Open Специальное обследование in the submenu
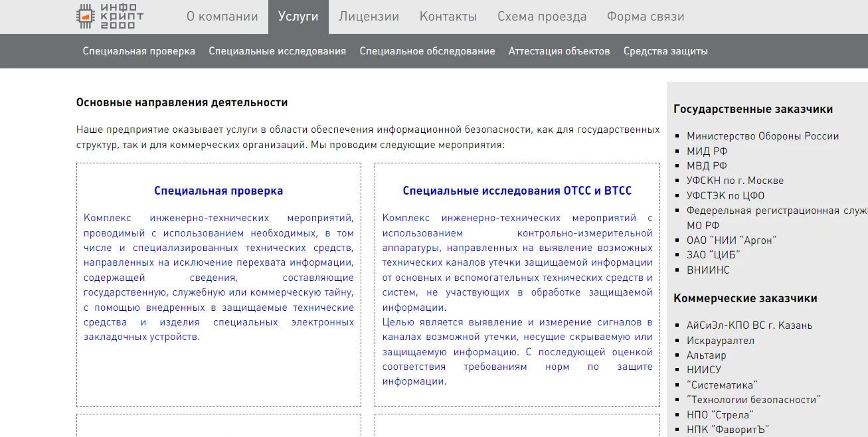The image size is (868, 437). point(428,51)
